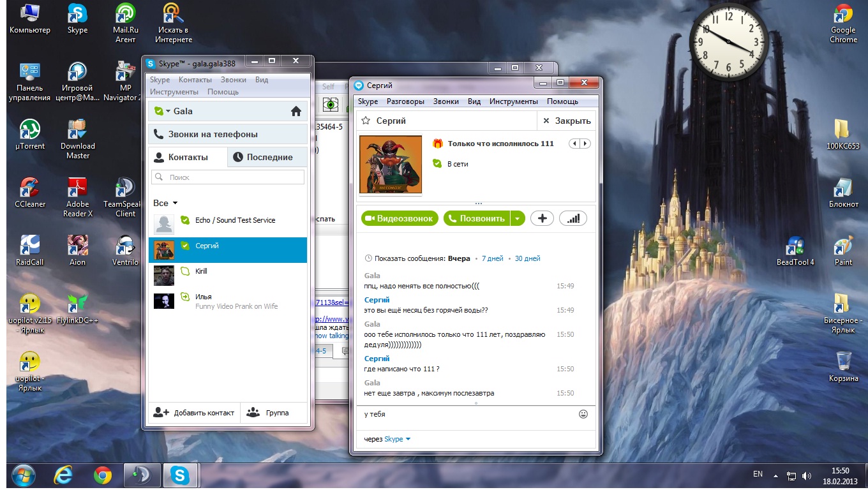Open the Корзина recycle bin icon
This screenshot has height=490, width=868.
tap(843, 367)
